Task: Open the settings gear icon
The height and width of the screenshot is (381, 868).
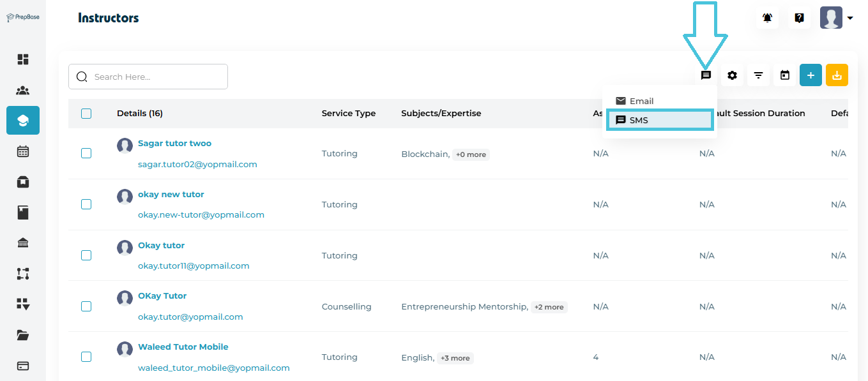Action: coord(732,75)
